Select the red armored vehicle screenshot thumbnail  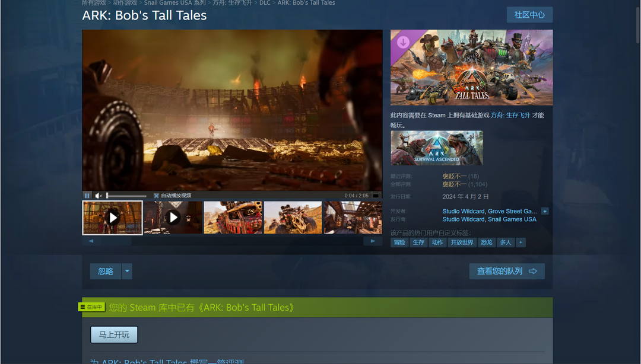[233, 218]
